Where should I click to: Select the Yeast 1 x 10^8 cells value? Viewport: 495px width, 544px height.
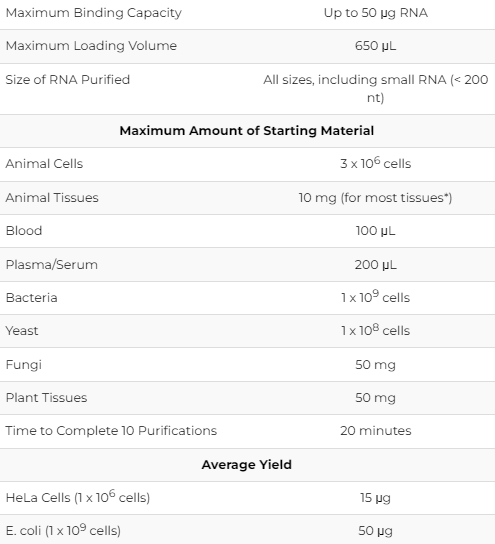375,330
